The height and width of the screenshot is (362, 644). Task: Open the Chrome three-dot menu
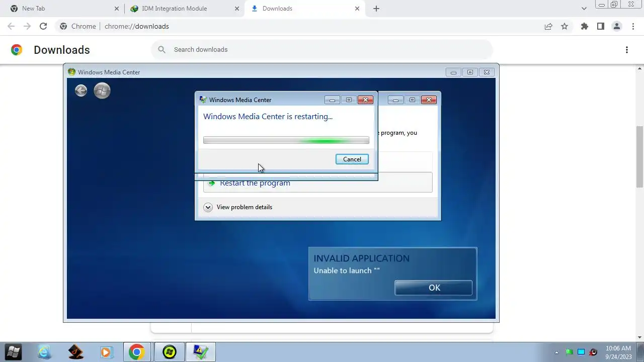click(633, 26)
